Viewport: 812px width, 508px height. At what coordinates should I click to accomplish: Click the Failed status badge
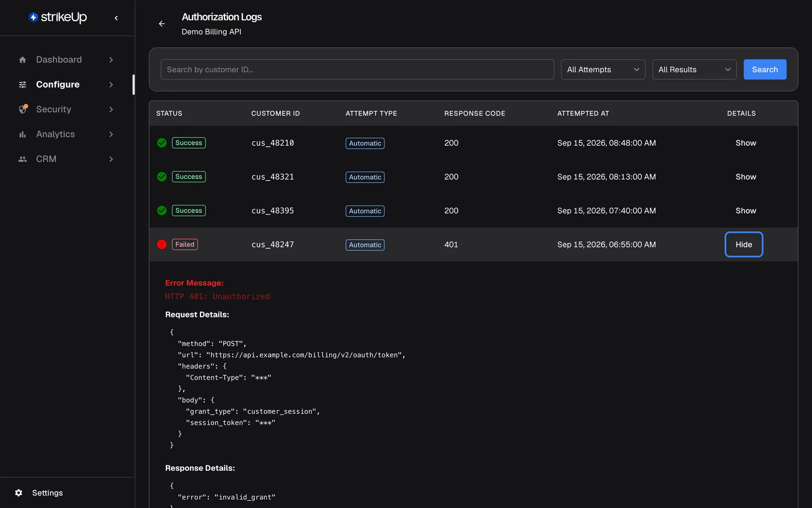[185, 244]
